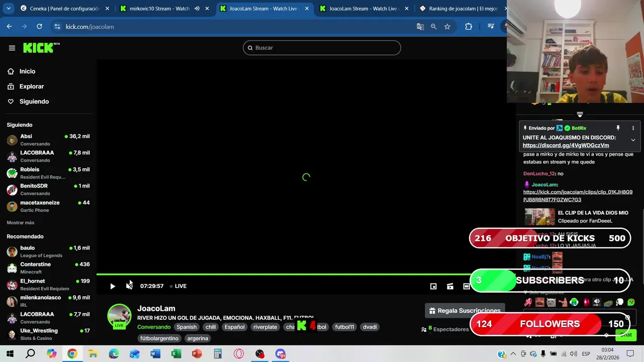644x362 pixels.
Task: Expand pinned BotRix message chevron
Action: point(633,140)
